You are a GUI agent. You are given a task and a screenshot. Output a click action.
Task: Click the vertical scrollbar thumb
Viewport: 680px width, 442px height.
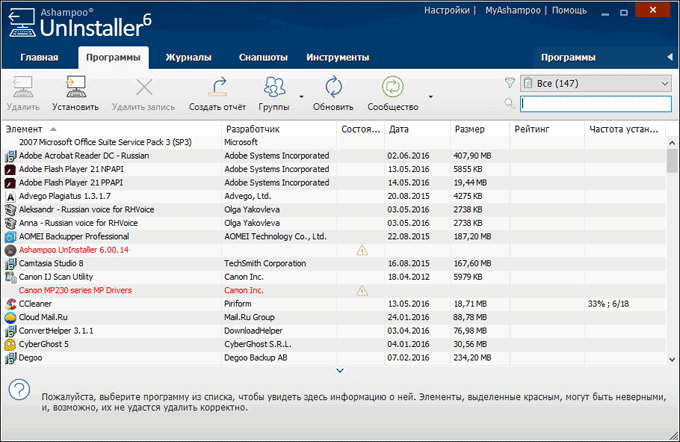(672, 160)
